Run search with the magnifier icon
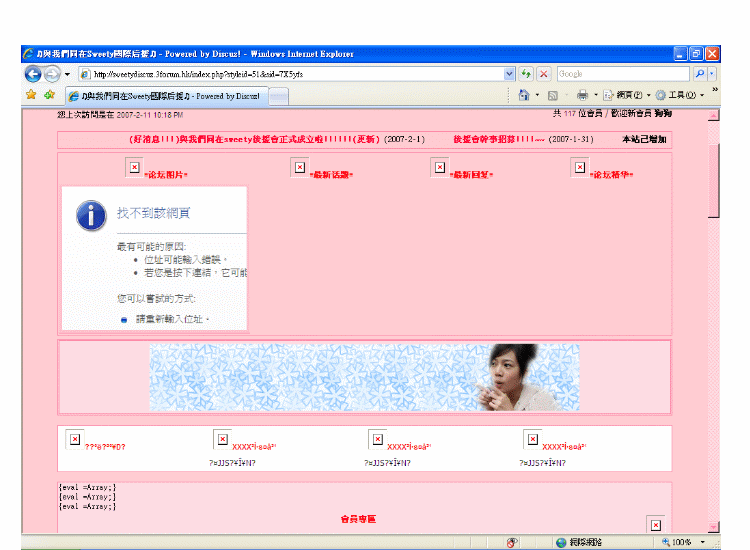Viewport: 750px width, 550px height. pos(700,74)
